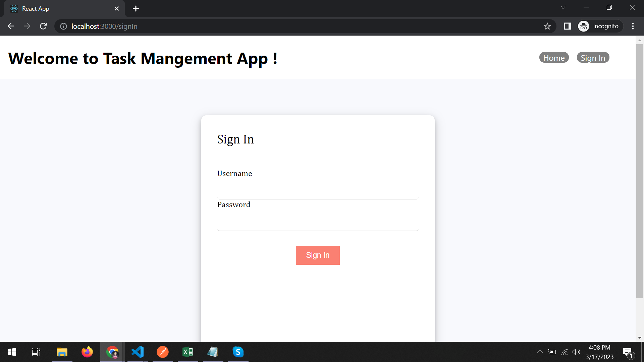Open Skype from the taskbar
Viewport: 644px width, 362px height.
[238, 352]
